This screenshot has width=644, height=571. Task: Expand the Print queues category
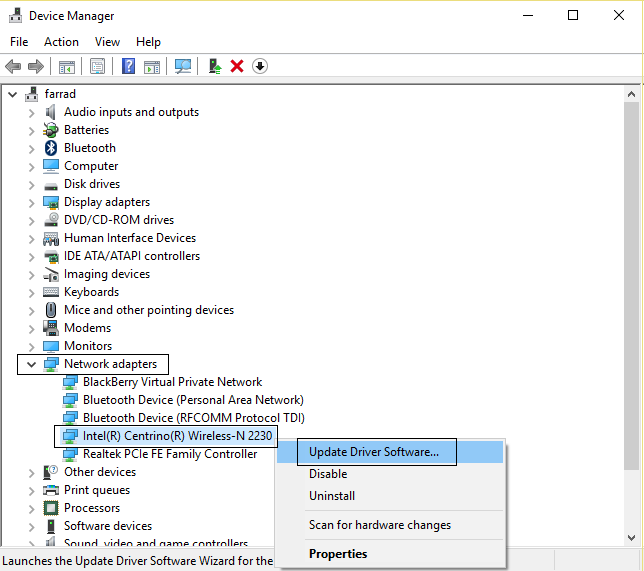[31, 490]
